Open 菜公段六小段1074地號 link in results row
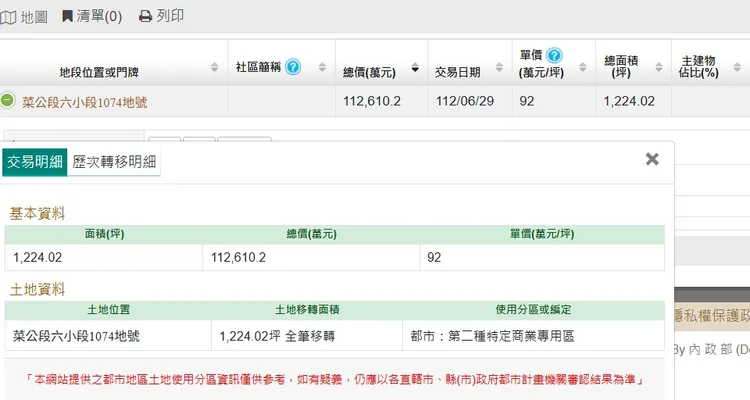750x400 pixels. pyautogui.click(x=85, y=102)
